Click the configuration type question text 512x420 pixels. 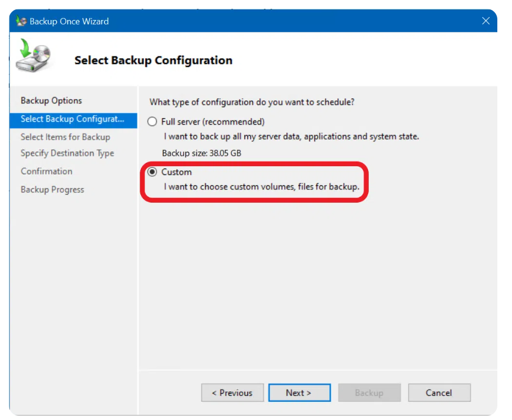[252, 102]
